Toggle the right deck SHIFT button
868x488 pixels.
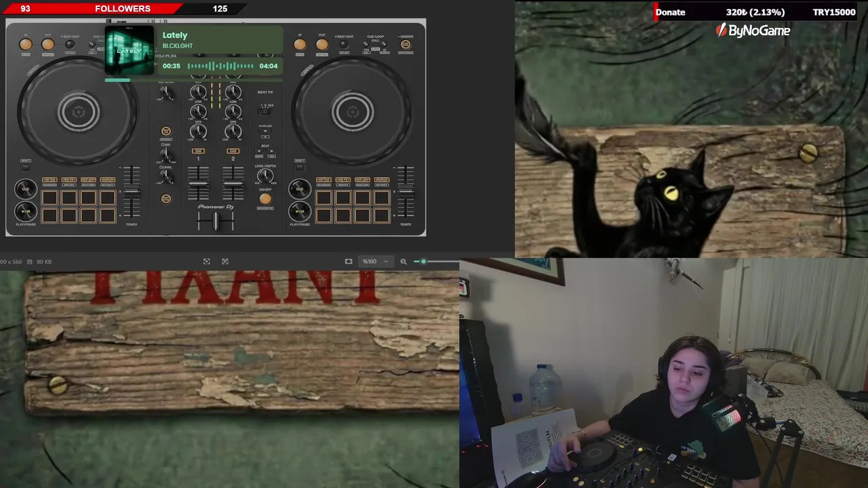coord(300,167)
